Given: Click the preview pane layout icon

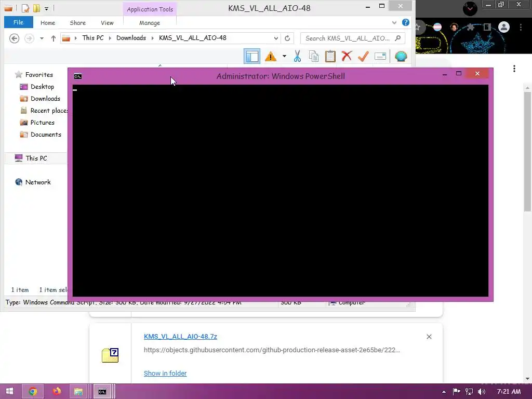Looking at the screenshot, I should point(252,56).
